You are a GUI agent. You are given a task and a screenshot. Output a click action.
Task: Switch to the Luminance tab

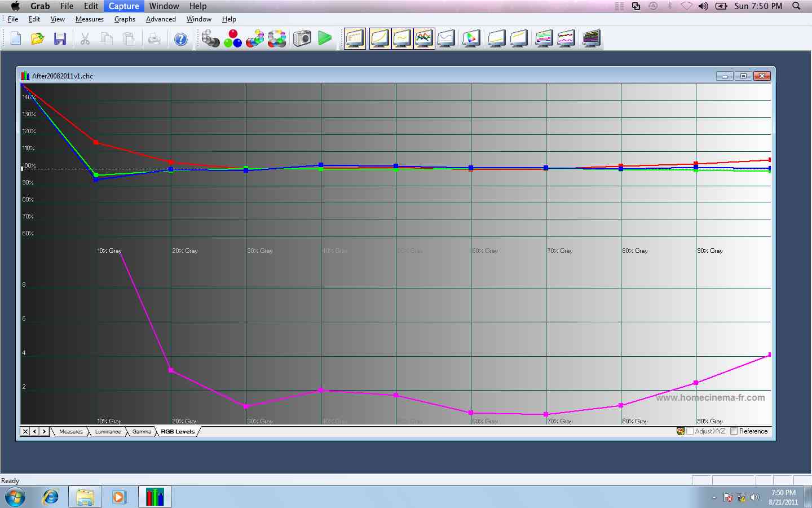[x=108, y=432]
